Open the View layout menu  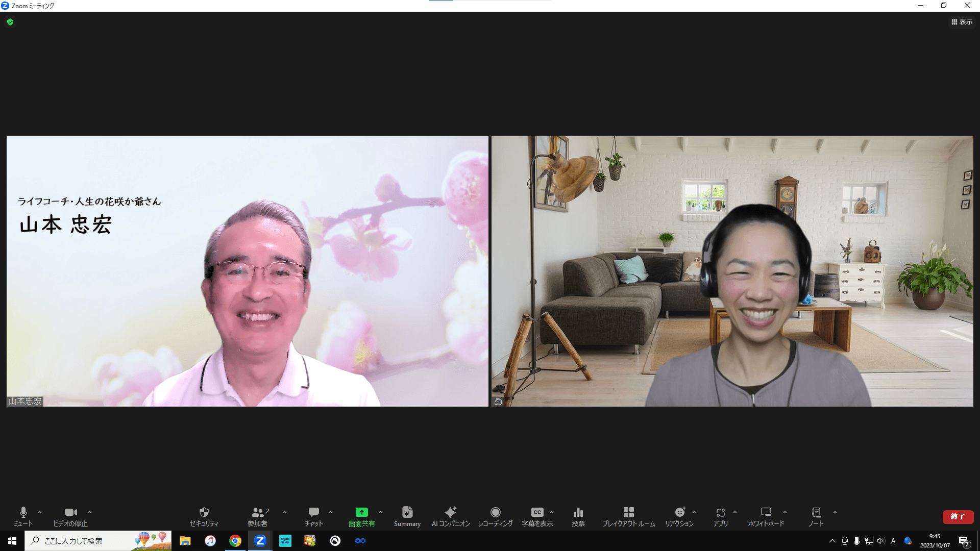point(962,22)
